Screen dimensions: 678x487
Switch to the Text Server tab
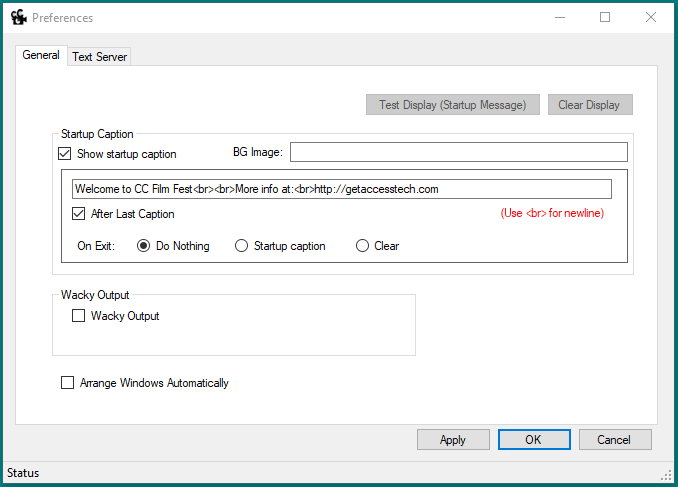point(99,57)
